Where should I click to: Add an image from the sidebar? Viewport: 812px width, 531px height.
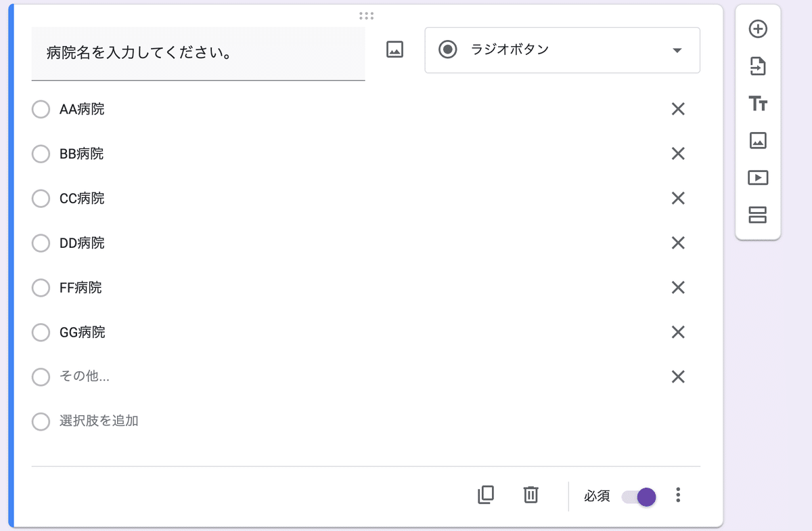(758, 140)
